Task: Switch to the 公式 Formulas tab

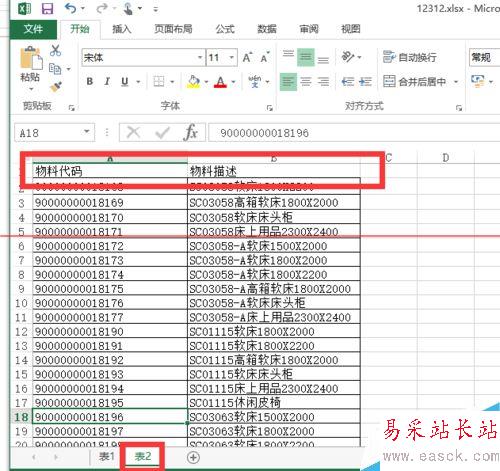Action: pyautogui.click(x=225, y=29)
